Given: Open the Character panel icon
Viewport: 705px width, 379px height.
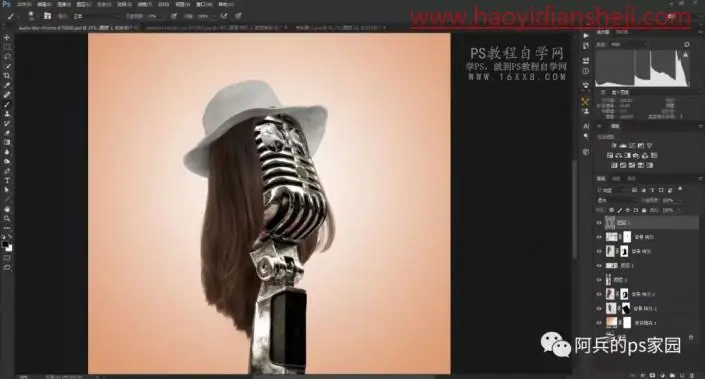Looking at the screenshot, I should coord(586,126).
